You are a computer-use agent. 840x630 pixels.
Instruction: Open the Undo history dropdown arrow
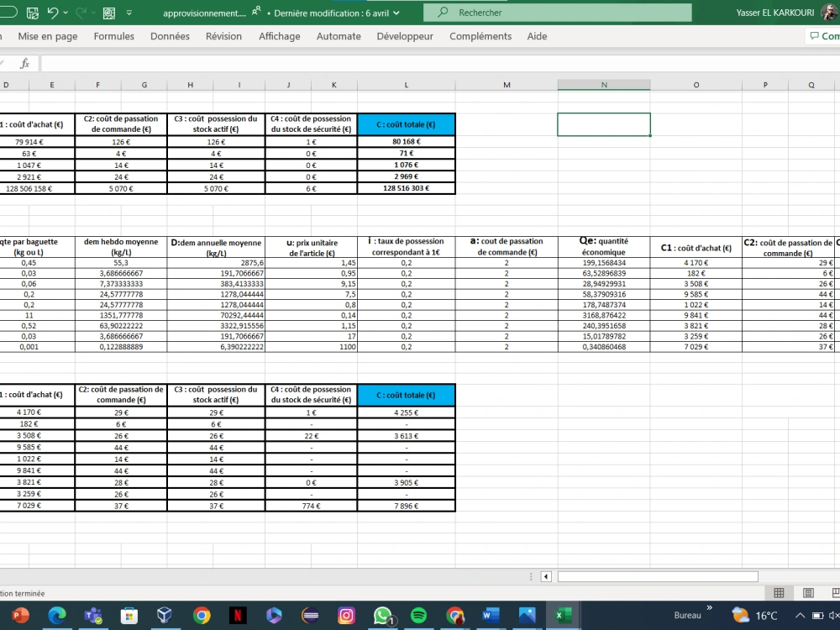tap(66, 13)
